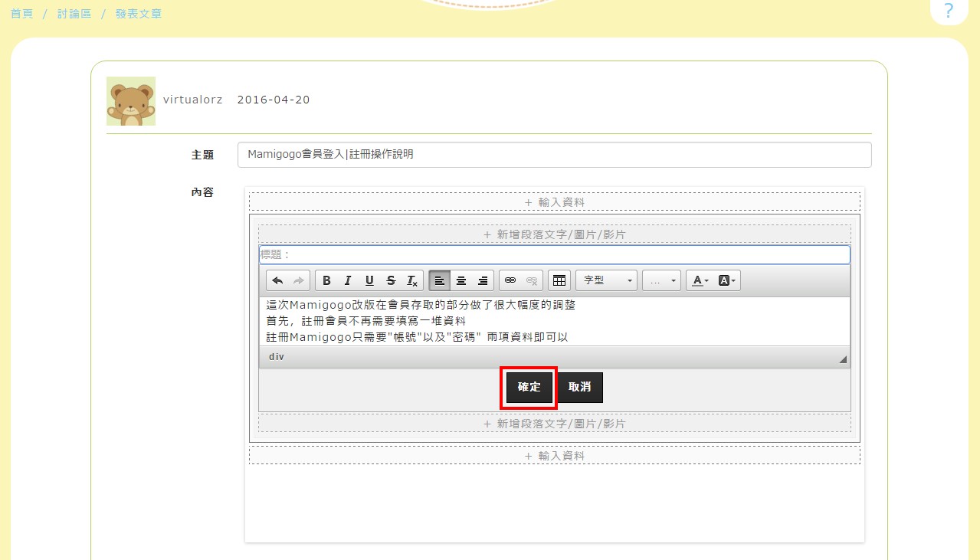Remove formatting from selected text
Image resolution: width=980 pixels, height=560 pixels.
tap(412, 280)
